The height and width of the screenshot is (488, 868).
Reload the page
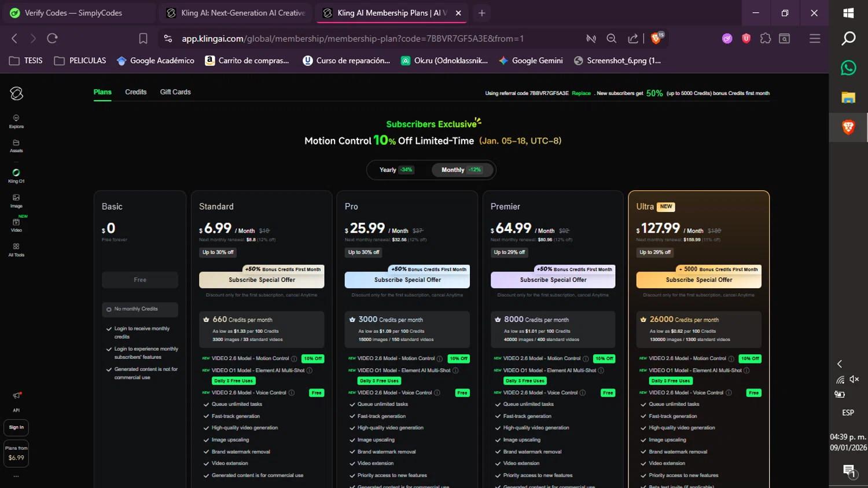pos(52,38)
